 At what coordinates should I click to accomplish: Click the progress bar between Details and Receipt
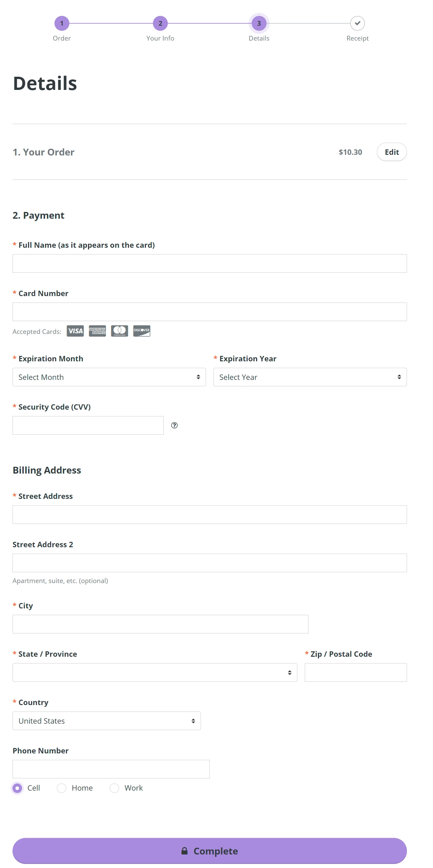(308, 24)
